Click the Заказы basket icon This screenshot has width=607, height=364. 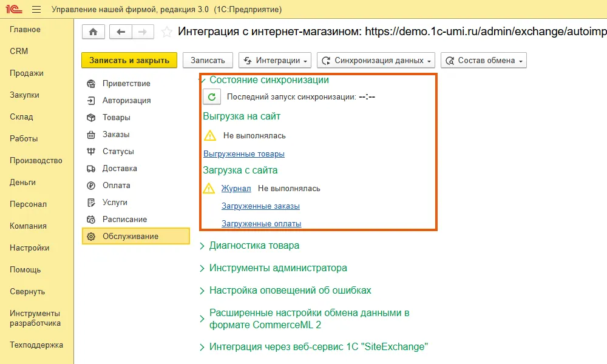(91, 135)
